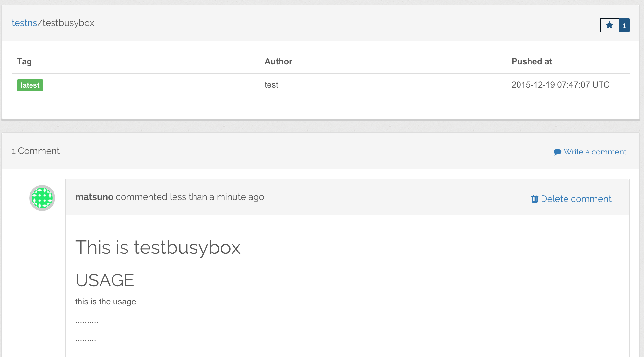The width and height of the screenshot is (644, 357).
Task: Toggle the star on testbusybox repository
Action: tap(609, 25)
